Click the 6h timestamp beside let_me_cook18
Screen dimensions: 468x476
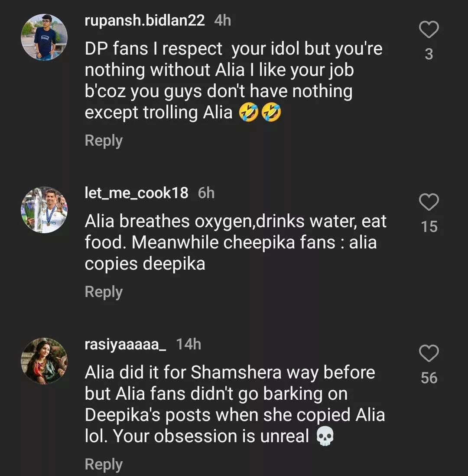206,193
